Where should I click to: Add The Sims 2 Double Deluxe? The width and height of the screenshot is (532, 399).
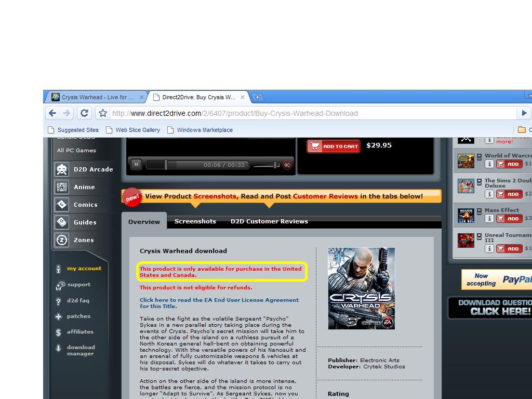[509, 194]
